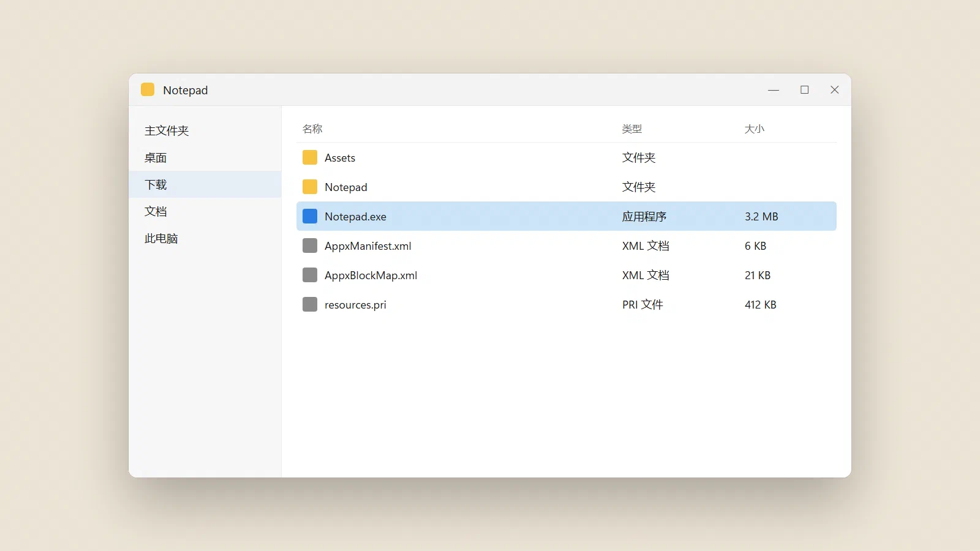Open 文档 in the sidebar
This screenshot has height=551, width=980.
tap(205, 211)
